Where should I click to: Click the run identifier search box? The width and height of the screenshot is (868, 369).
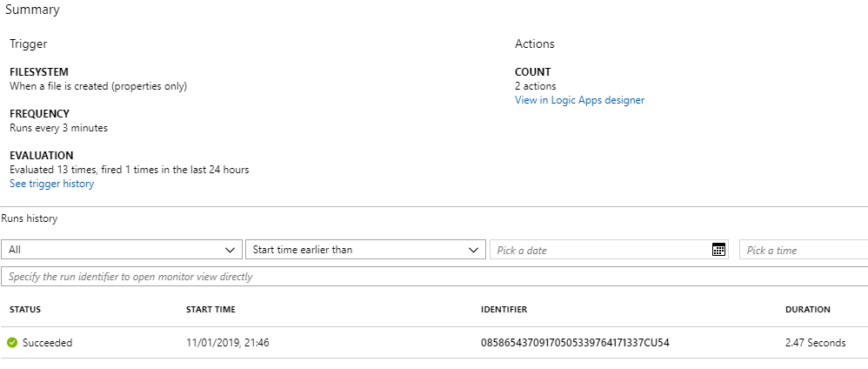pos(435,277)
